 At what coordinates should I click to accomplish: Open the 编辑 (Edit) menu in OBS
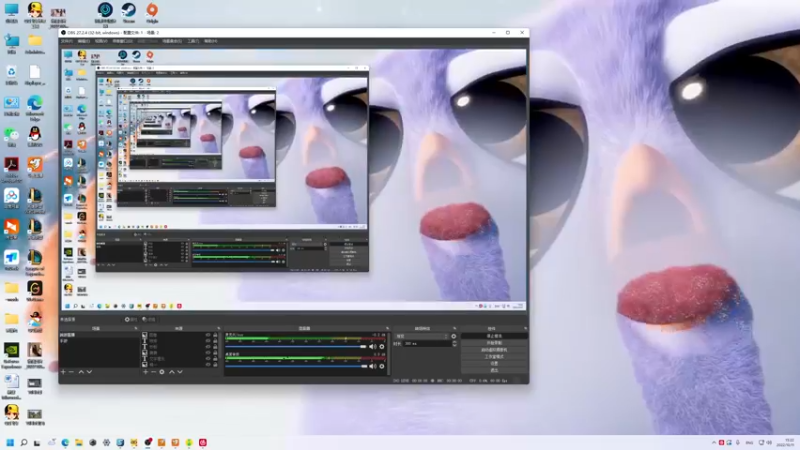click(83, 41)
